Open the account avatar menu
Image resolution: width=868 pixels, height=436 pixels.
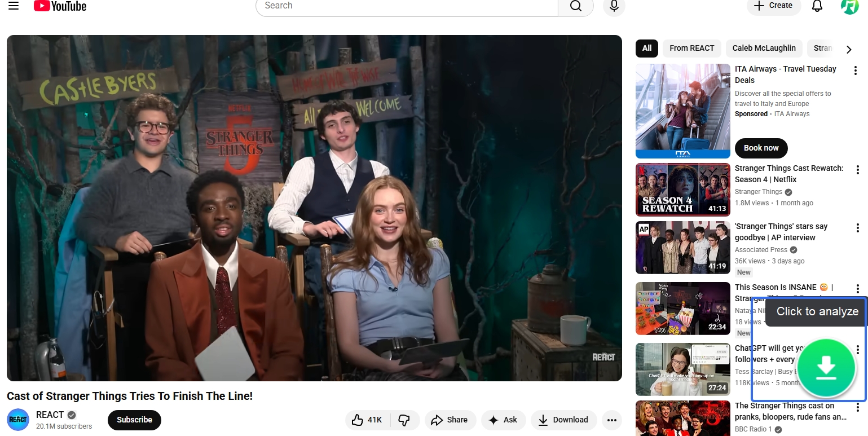[x=849, y=6]
